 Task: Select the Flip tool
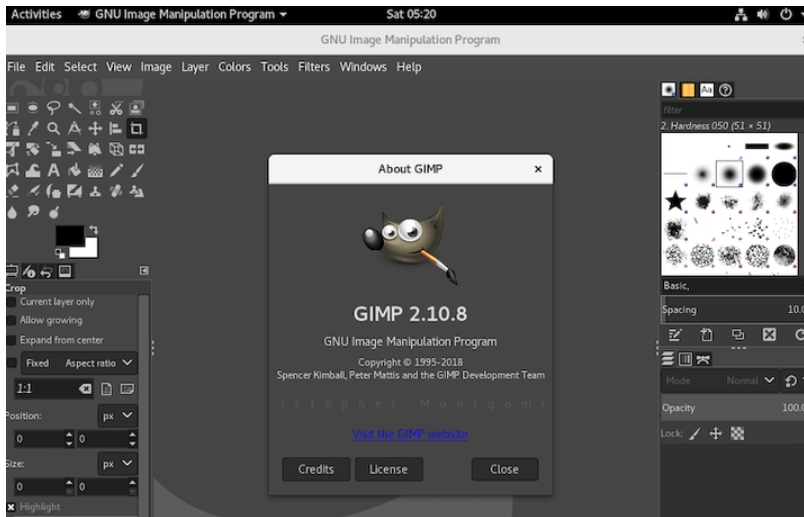coord(136,149)
